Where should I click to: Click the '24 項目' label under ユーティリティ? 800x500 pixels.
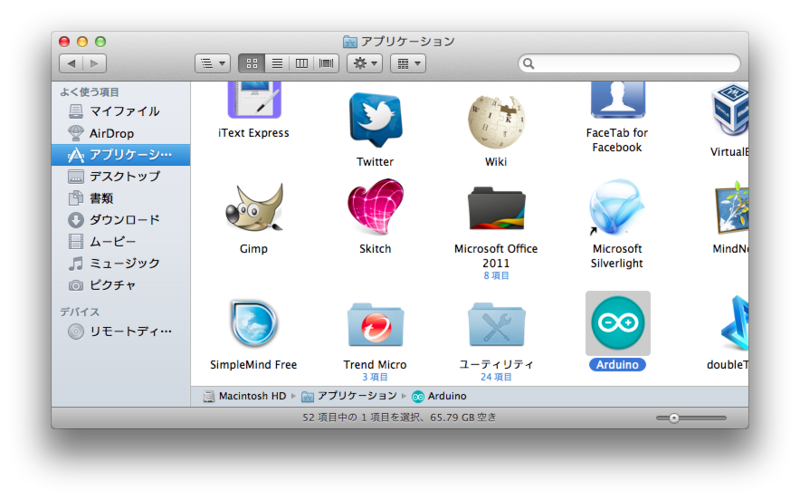pos(496,377)
